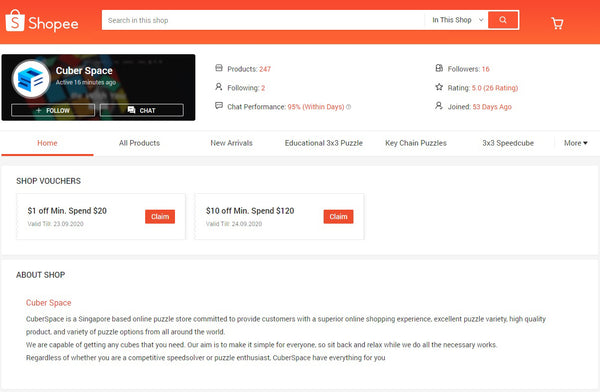Claim the $1 off voucher
The height and width of the screenshot is (392, 600).
point(160,217)
